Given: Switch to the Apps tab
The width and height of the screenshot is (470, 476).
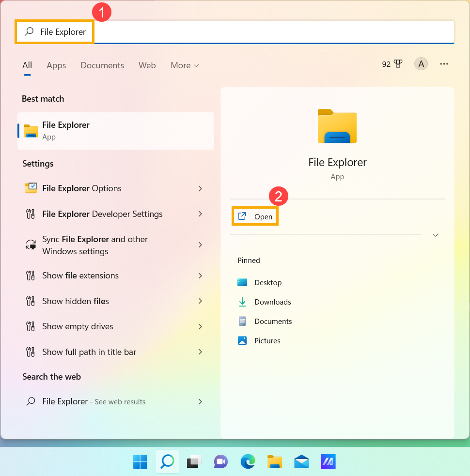Looking at the screenshot, I should click(56, 65).
